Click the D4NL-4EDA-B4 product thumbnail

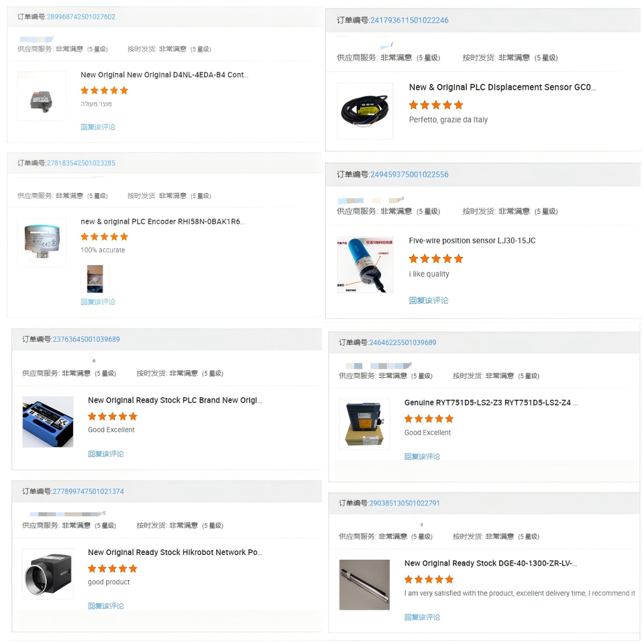point(42,96)
